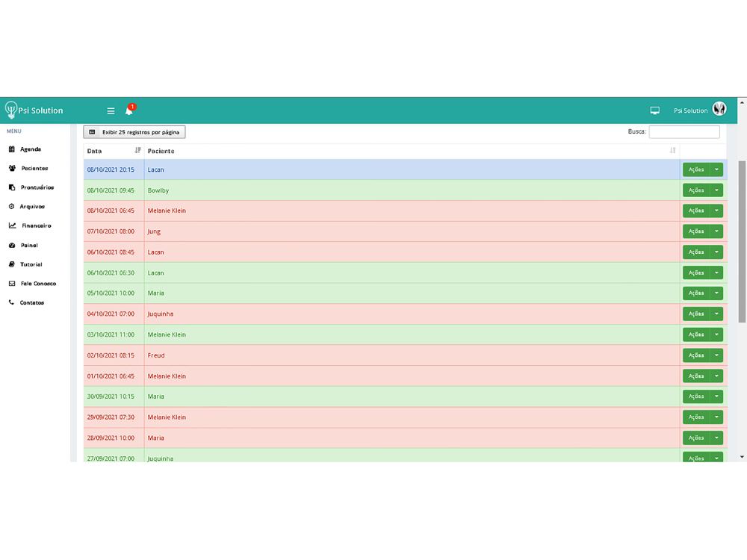The width and height of the screenshot is (747, 560).
Task: Expand Ações dropdown arrow for Melanie Klein 08/10/2021
Action: pyautogui.click(x=716, y=211)
